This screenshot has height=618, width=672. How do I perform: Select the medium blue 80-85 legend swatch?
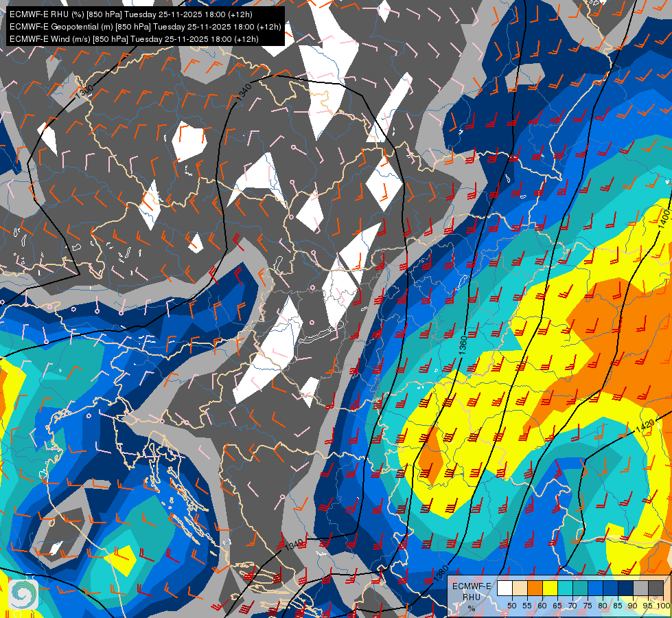[x=611, y=588]
